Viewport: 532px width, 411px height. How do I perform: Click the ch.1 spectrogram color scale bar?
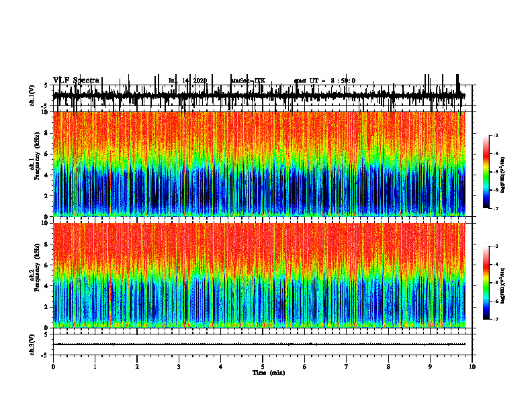click(486, 172)
